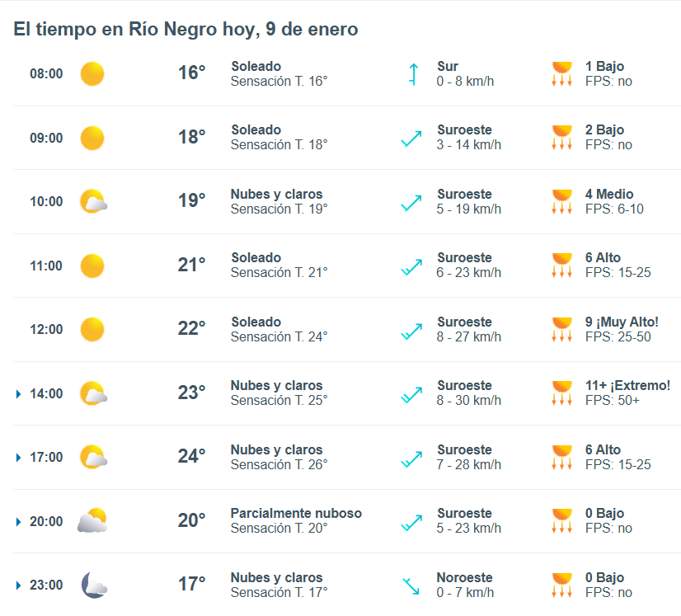
Task: Select the 09:00 time label
Action: (x=46, y=139)
